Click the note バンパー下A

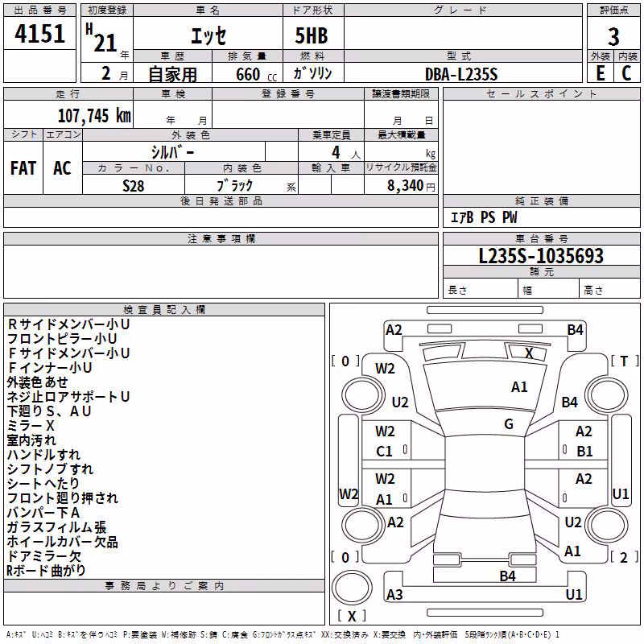pyautogui.click(x=43, y=513)
